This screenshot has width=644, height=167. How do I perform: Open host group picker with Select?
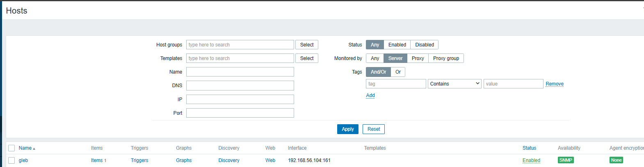coord(306,45)
